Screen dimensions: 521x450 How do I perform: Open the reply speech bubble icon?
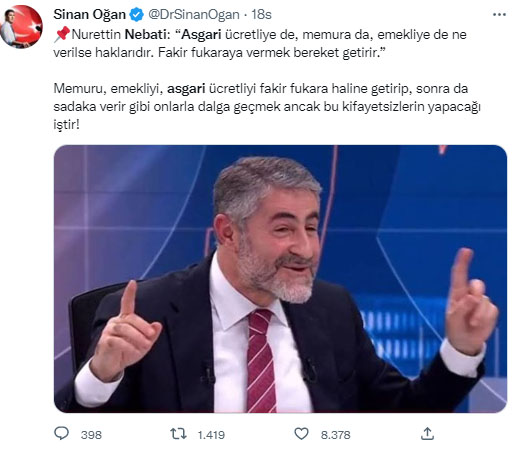(61, 433)
